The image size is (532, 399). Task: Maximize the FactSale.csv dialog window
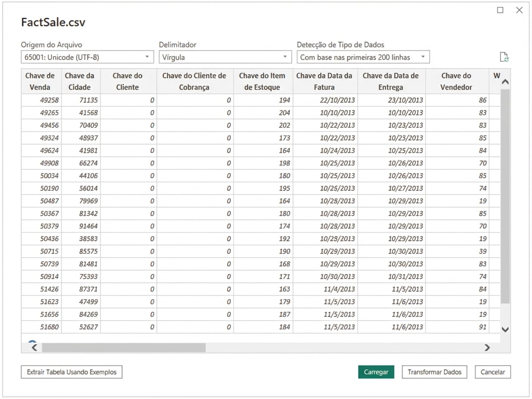500,10
